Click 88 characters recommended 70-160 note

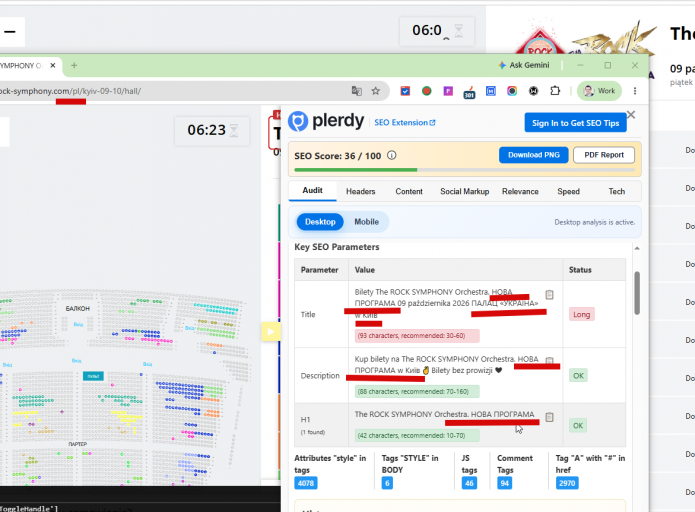click(417, 391)
